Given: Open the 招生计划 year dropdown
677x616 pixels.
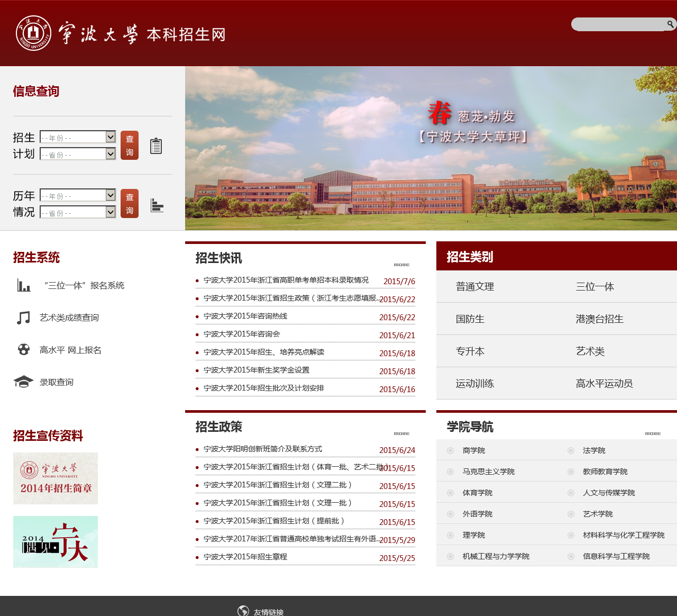Looking at the screenshot, I should point(78,137).
